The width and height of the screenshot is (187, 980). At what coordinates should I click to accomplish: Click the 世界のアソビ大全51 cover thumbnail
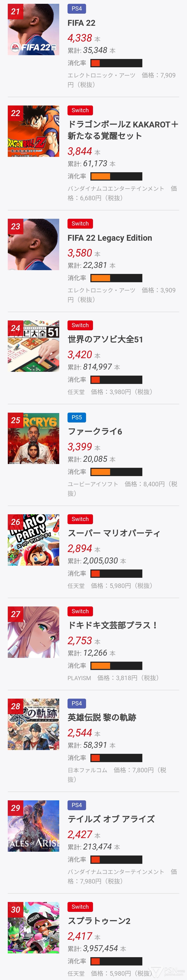(34, 346)
